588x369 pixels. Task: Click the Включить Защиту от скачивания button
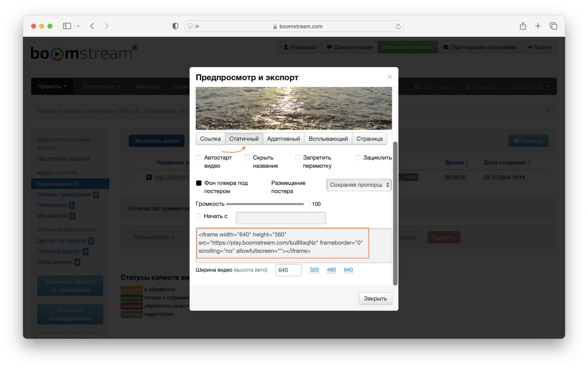(x=70, y=285)
